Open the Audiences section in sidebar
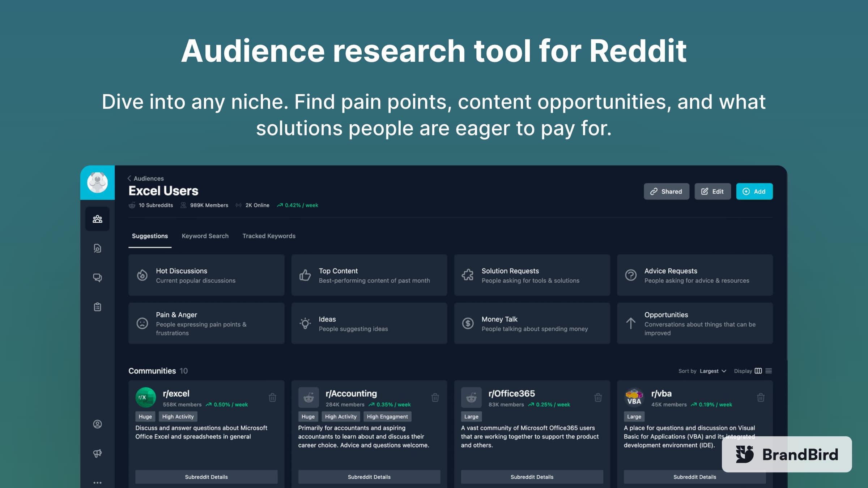 tap(97, 219)
